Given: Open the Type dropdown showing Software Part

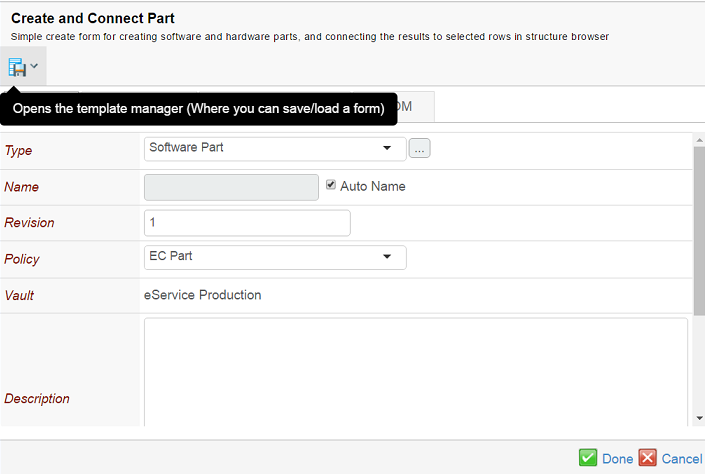Looking at the screenshot, I should coord(274,149).
